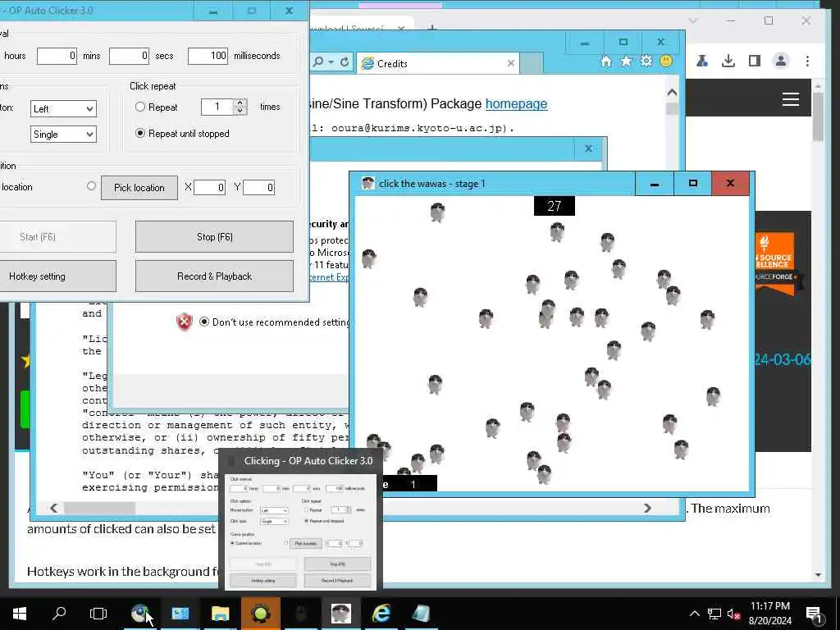The width and height of the screenshot is (840, 630).
Task: Click IE vertical scrollbar up arrow
Action: click(x=672, y=93)
